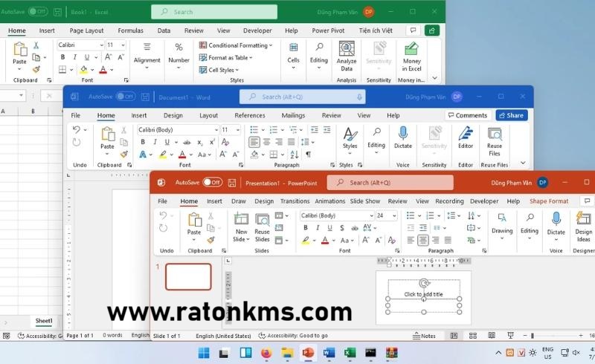595x364 pixels.
Task: Click font color red A in PowerPoint
Action: 325,240
